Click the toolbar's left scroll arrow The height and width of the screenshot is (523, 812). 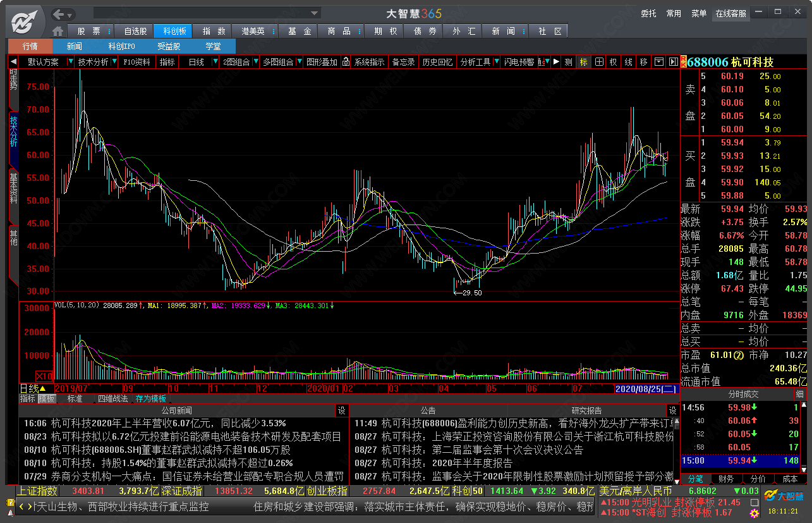tap(13, 62)
